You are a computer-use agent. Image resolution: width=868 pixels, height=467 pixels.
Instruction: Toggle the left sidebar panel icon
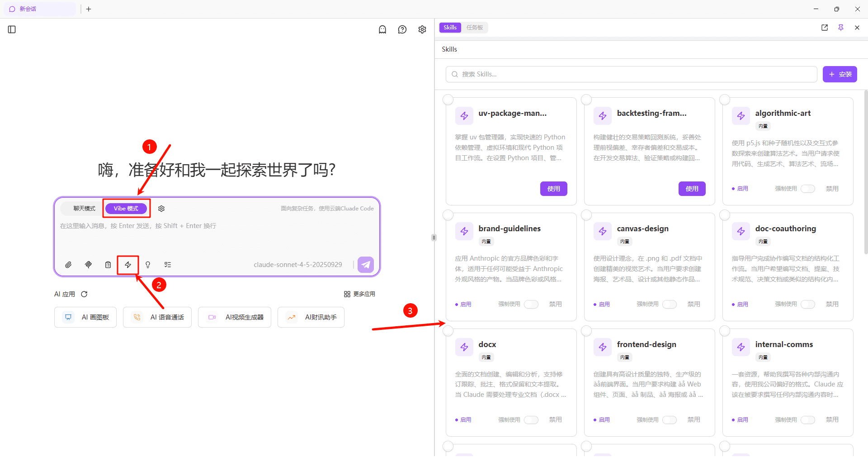[12, 29]
